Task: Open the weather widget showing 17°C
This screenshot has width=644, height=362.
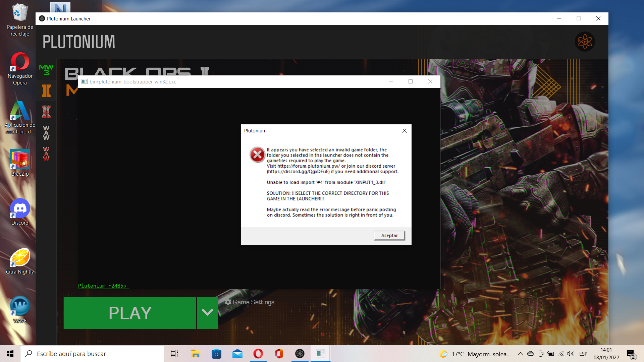Action: (475, 354)
